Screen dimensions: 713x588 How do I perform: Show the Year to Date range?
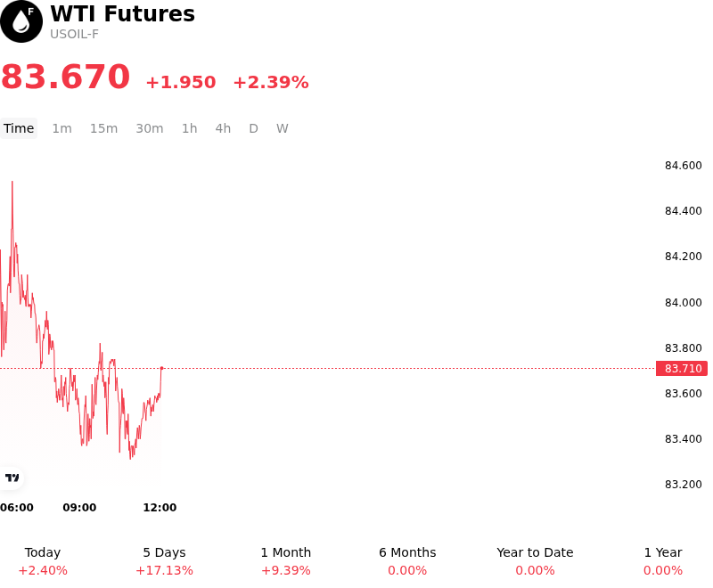(535, 561)
